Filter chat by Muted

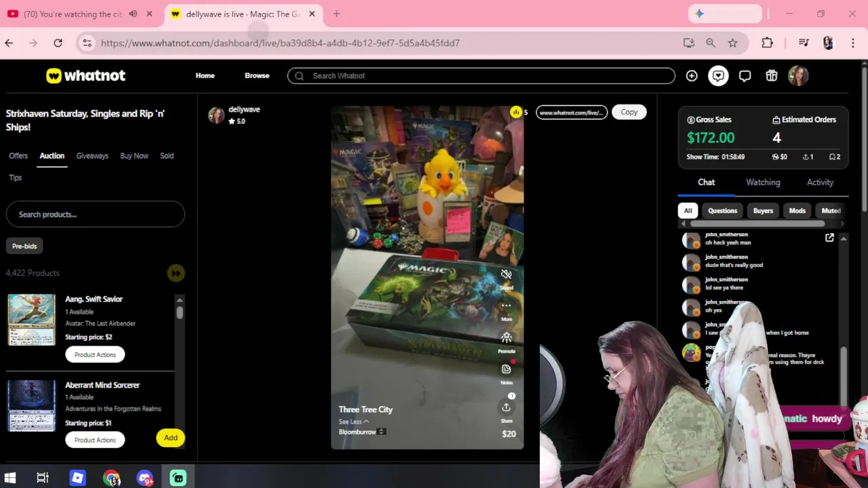pos(831,211)
